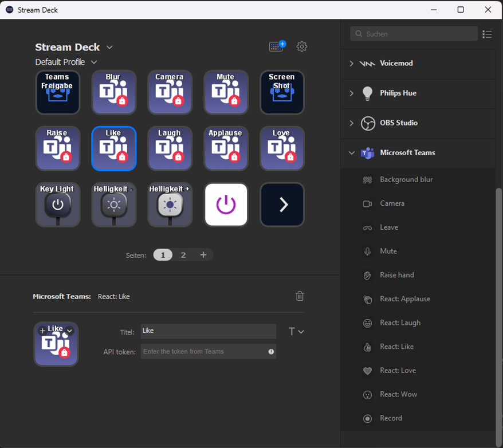Viewport: 503px width, 448px height.
Task: Select the Helligkeit + brightness key
Action: (170, 205)
